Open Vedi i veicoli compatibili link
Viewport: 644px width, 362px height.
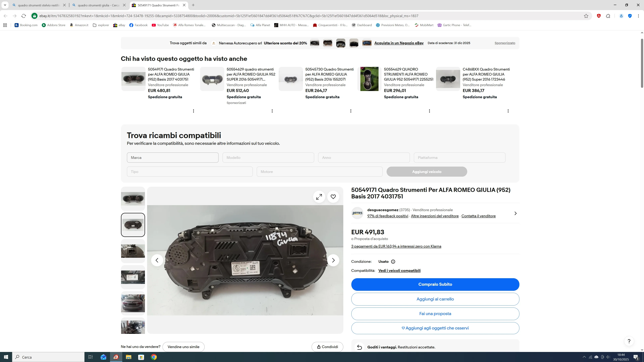click(399, 270)
